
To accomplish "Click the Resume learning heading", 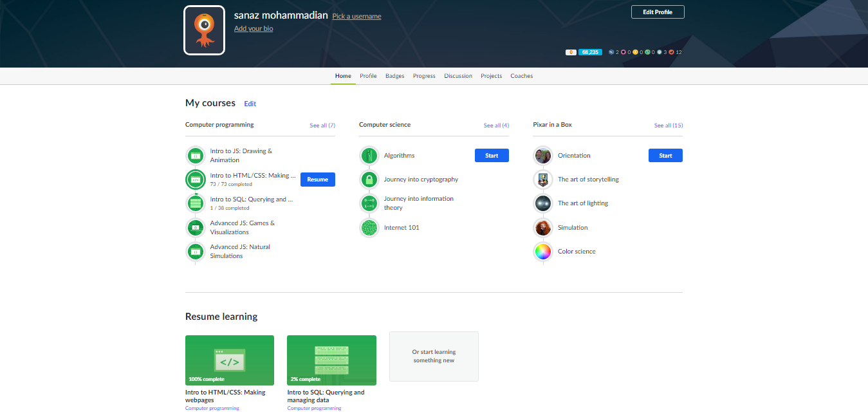I will coord(221,317).
